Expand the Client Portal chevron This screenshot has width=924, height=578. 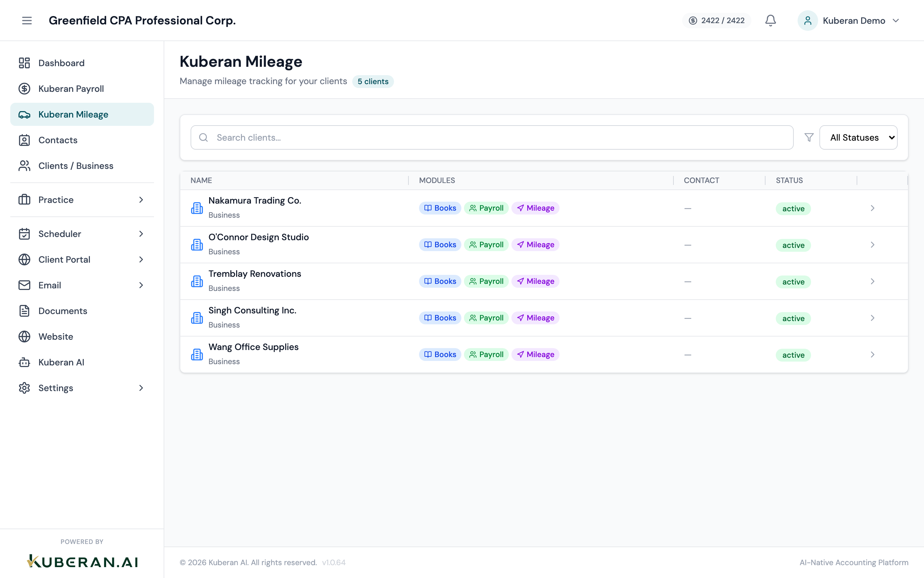(x=141, y=259)
